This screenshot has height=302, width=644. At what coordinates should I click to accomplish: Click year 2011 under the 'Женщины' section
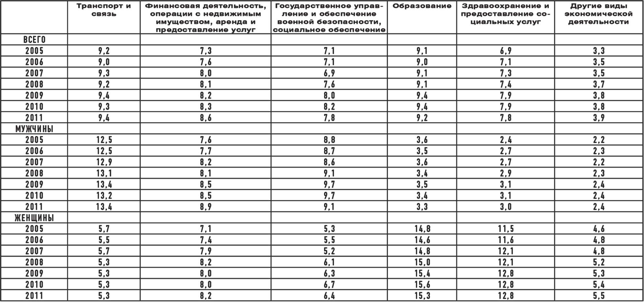34,296
